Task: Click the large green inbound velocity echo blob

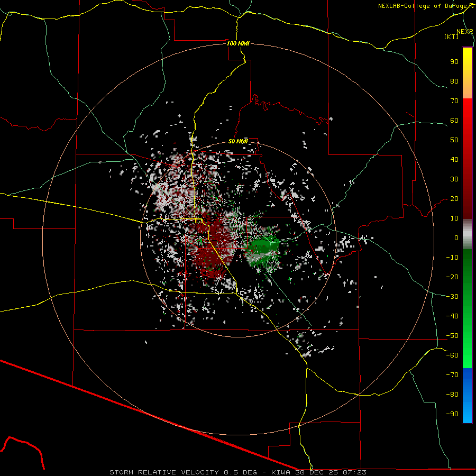Action: click(x=263, y=251)
